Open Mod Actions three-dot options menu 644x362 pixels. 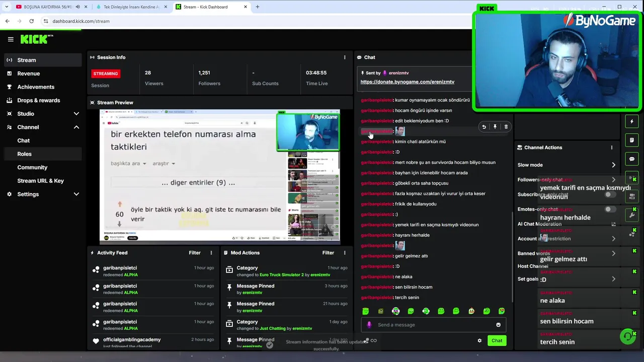(345, 253)
